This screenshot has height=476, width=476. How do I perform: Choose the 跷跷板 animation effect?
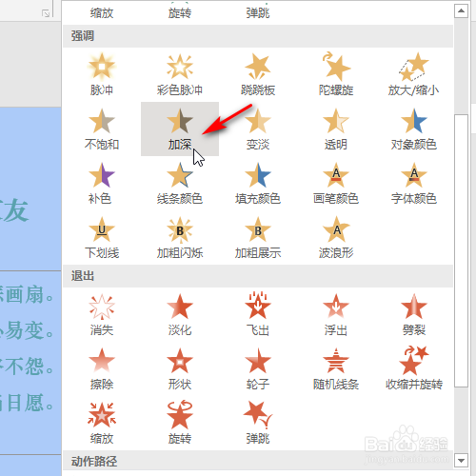258,75
